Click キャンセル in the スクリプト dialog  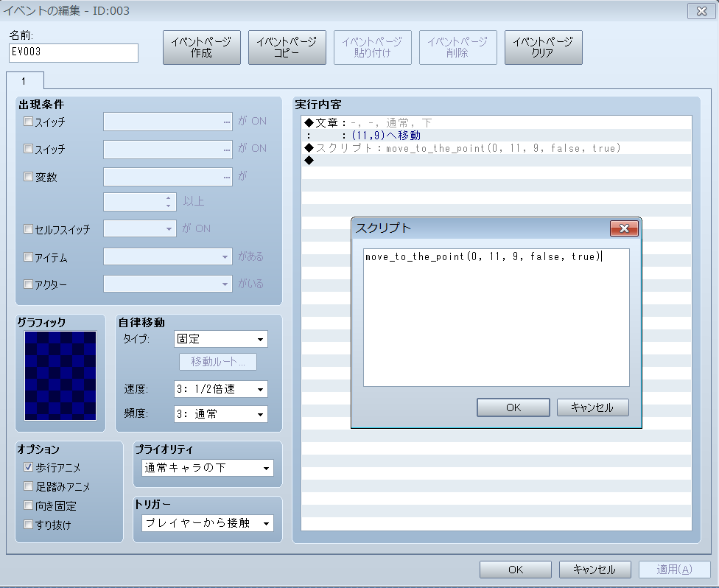[592, 407]
